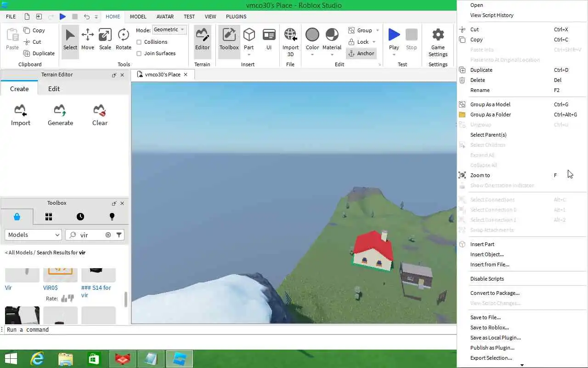The image size is (588, 368).
Task: Open the Toolbox Marketplace tab
Action: tap(17, 217)
